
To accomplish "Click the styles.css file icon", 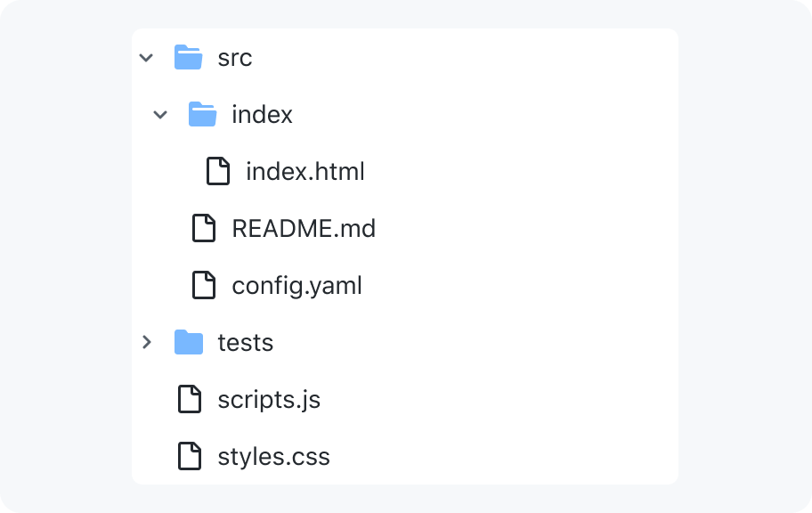I will pos(190,456).
